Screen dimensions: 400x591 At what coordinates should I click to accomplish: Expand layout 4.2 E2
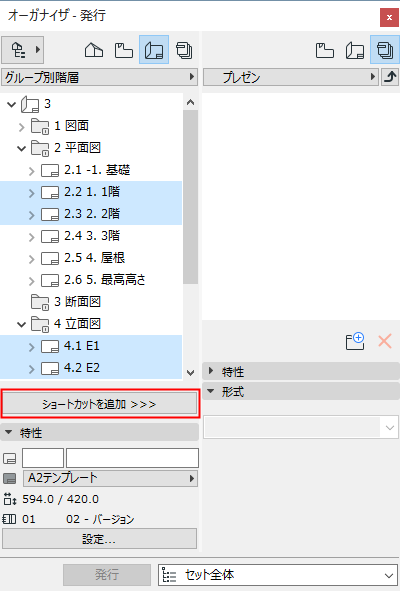(x=32, y=369)
